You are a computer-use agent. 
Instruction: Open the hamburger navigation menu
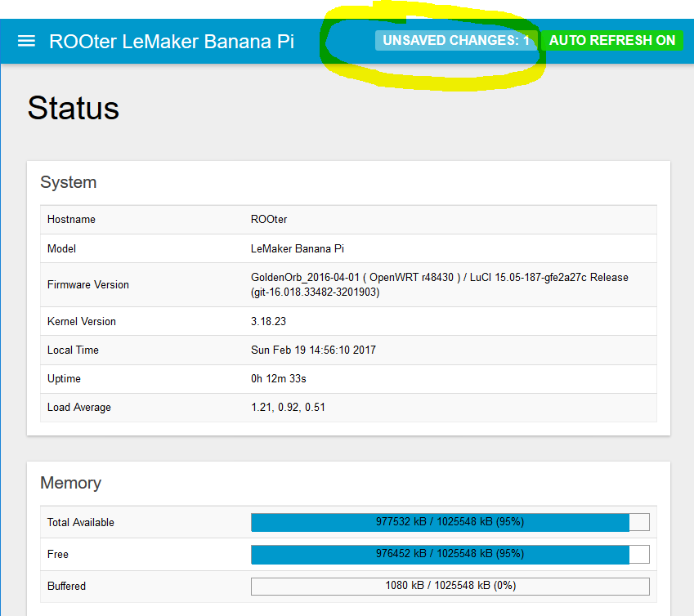click(26, 42)
